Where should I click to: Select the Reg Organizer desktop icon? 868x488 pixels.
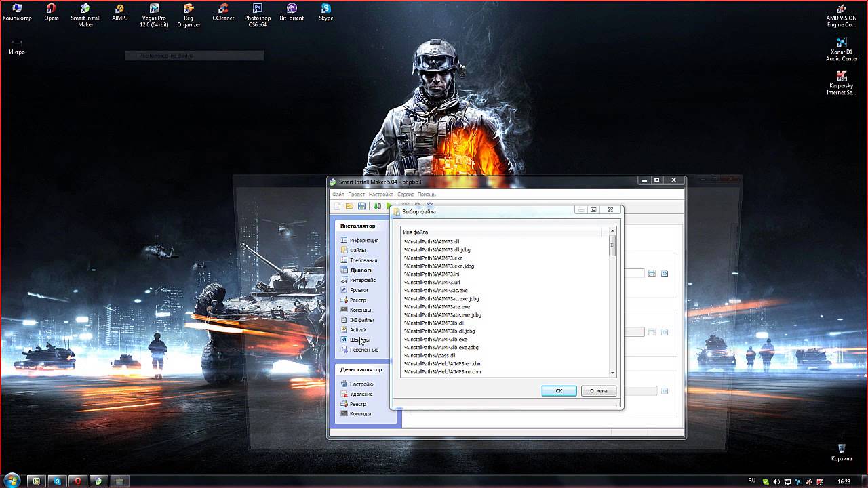coord(189,15)
